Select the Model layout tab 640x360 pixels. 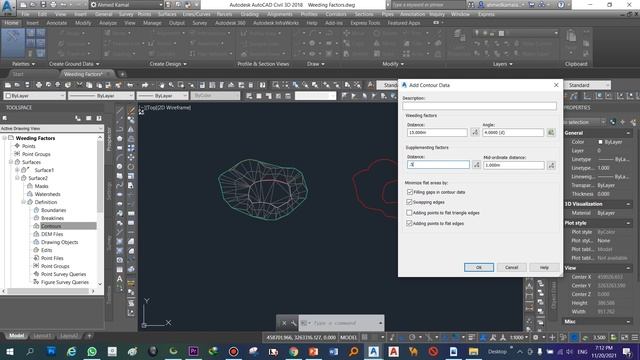point(17,336)
